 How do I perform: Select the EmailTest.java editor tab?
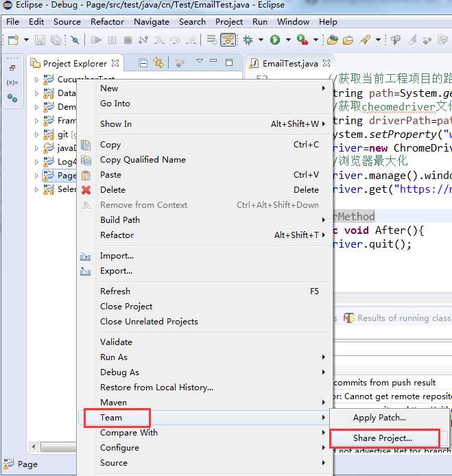(x=290, y=64)
